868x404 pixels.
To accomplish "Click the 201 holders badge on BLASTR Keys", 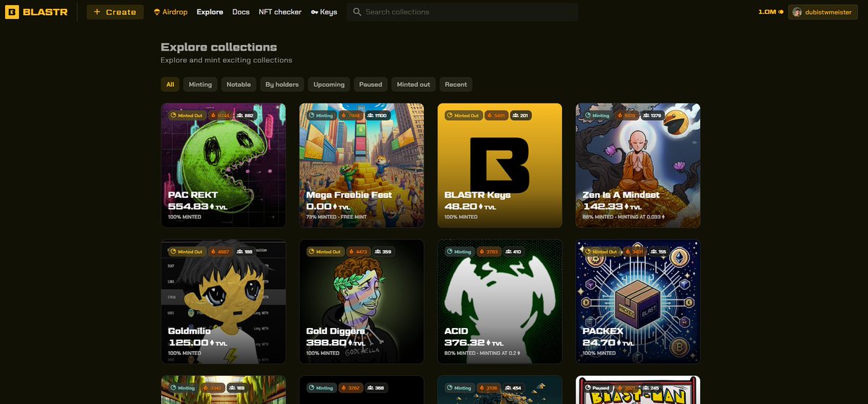I will tap(521, 116).
